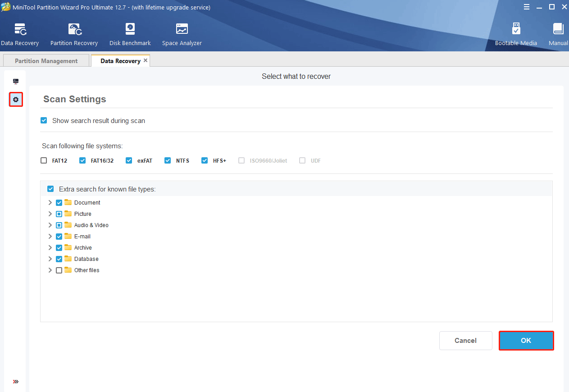Click the scan settings gear icon
The image size is (569, 392).
pyautogui.click(x=16, y=100)
